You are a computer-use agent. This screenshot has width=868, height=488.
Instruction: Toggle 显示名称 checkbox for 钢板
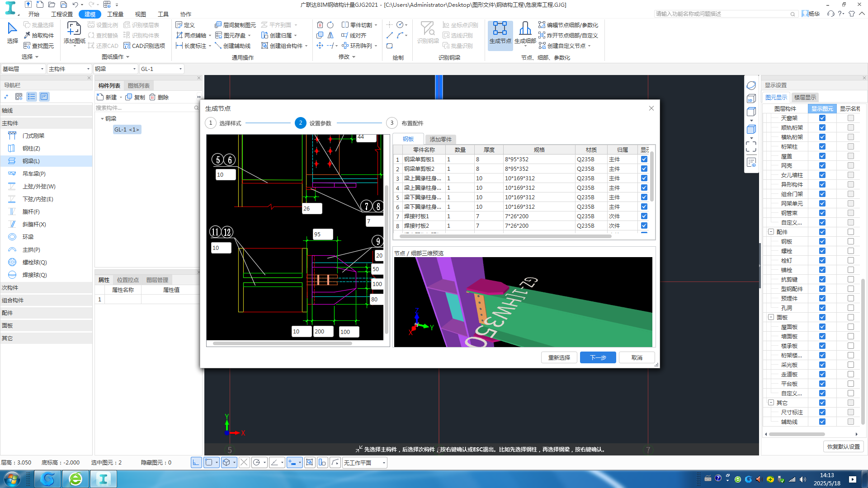851,241
